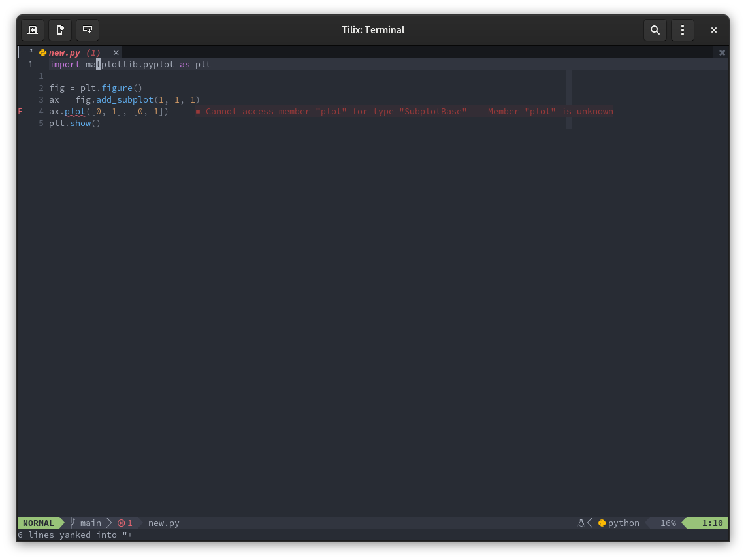Toggle the Python file icon in the tab
This screenshot has width=746, height=560.
coord(42,52)
